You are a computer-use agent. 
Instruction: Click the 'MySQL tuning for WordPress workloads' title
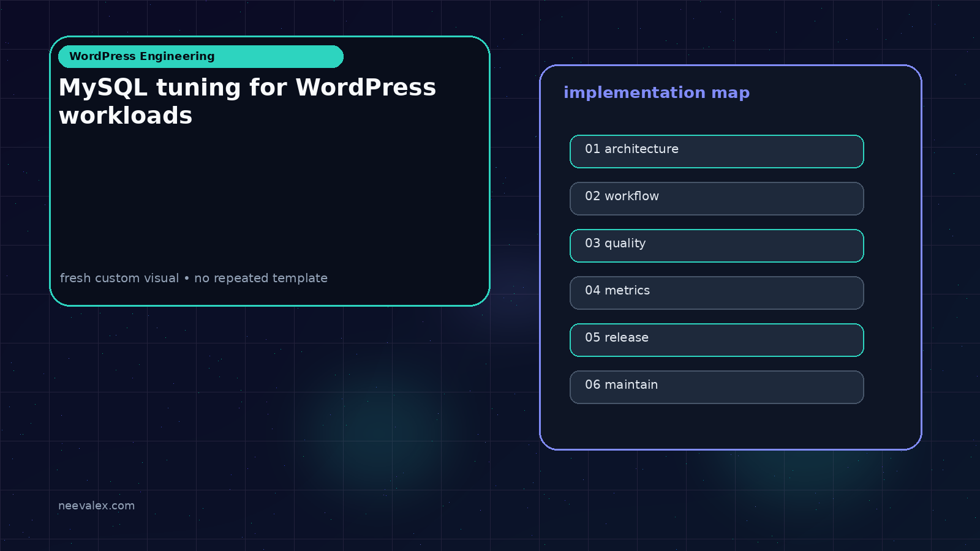[x=247, y=101]
